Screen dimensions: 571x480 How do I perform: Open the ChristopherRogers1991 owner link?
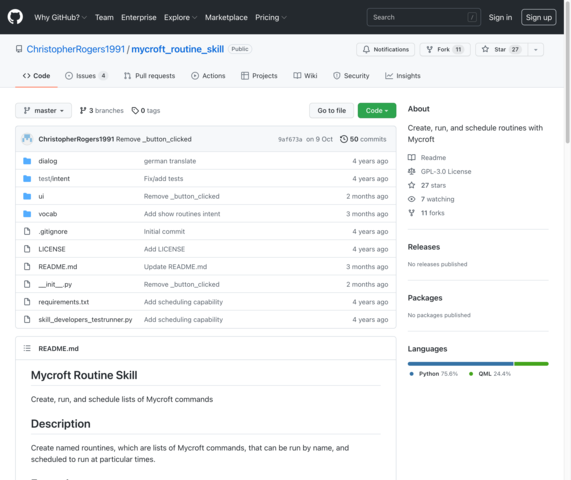(x=76, y=49)
